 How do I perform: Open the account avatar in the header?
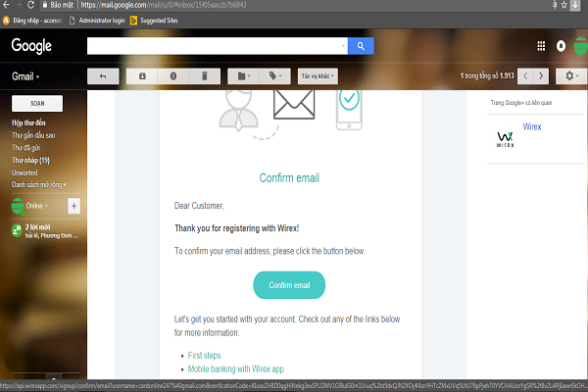580,46
